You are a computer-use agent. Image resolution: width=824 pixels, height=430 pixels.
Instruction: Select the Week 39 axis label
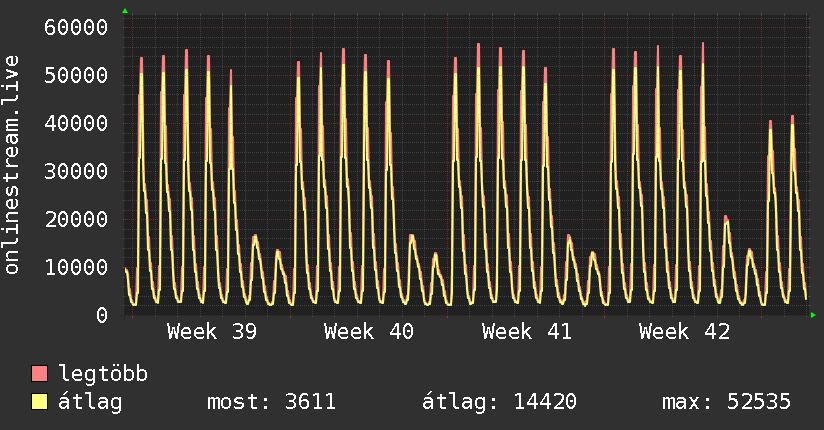(211, 332)
